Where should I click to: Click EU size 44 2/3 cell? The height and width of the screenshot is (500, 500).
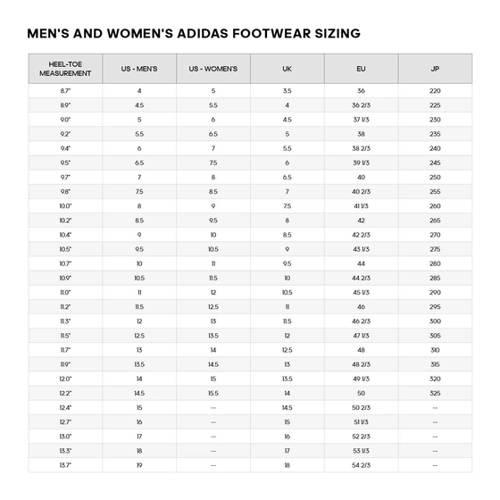[x=361, y=278]
